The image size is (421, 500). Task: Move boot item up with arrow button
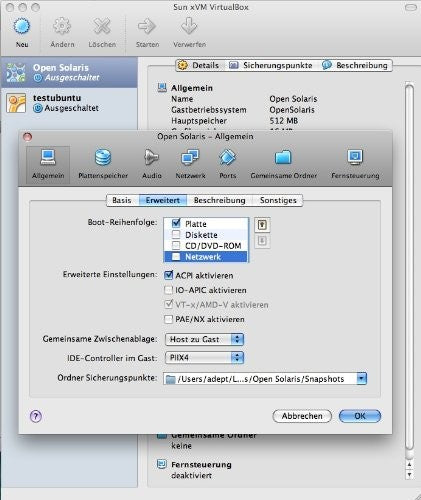coord(262,225)
